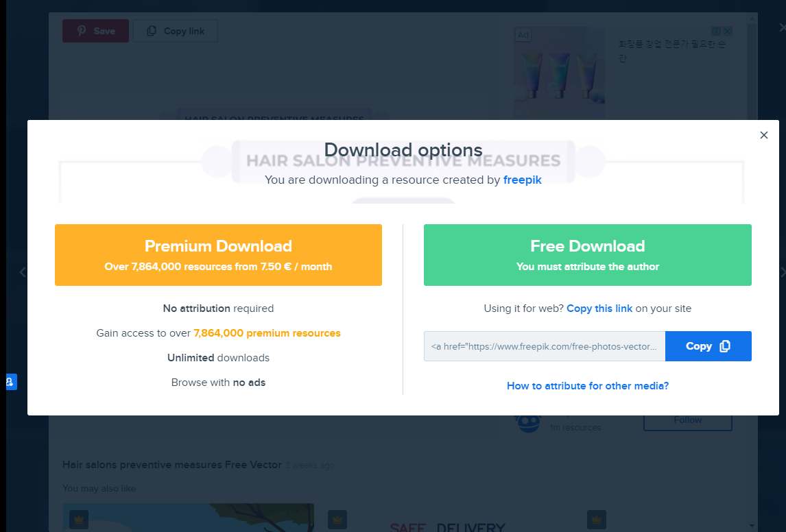Open 'How to attribute for other media?'
This screenshot has height=532, width=786.
pyautogui.click(x=588, y=386)
